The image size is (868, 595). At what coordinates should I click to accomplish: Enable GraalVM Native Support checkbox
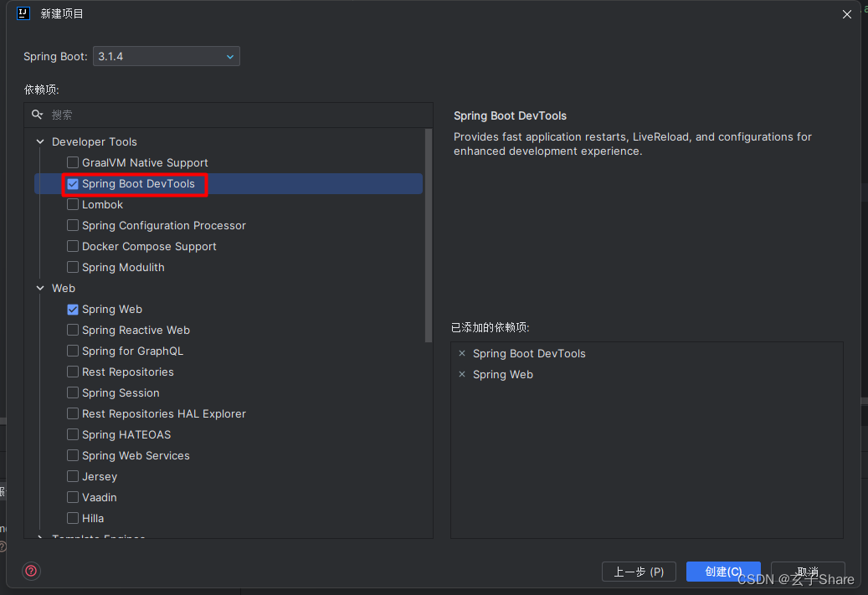click(x=73, y=162)
